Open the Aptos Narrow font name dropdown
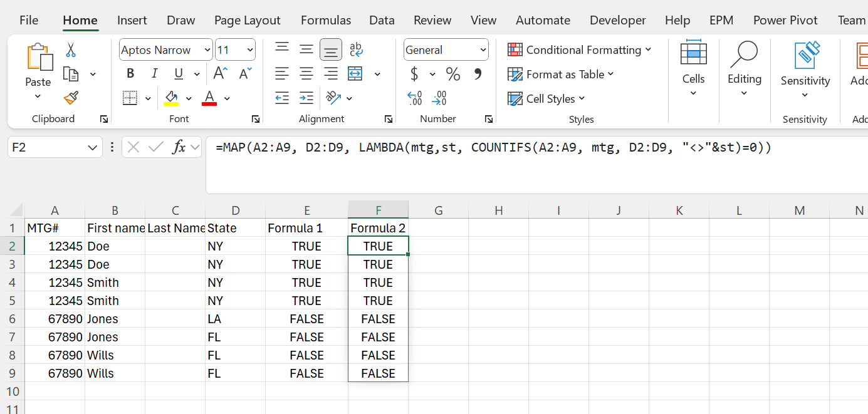This screenshot has height=414, width=868. click(x=207, y=50)
